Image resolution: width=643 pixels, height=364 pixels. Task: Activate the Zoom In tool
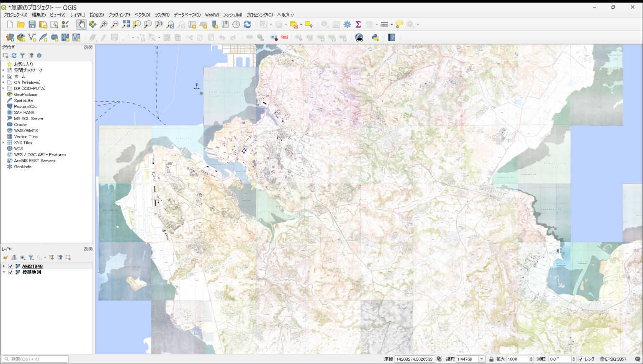pos(103,24)
